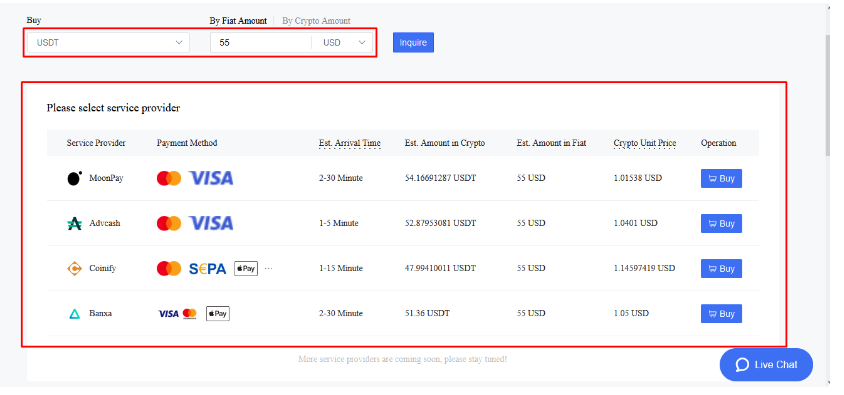Click the 47.99410011 USDT amount
This screenshot has width=844, height=395.
click(440, 268)
